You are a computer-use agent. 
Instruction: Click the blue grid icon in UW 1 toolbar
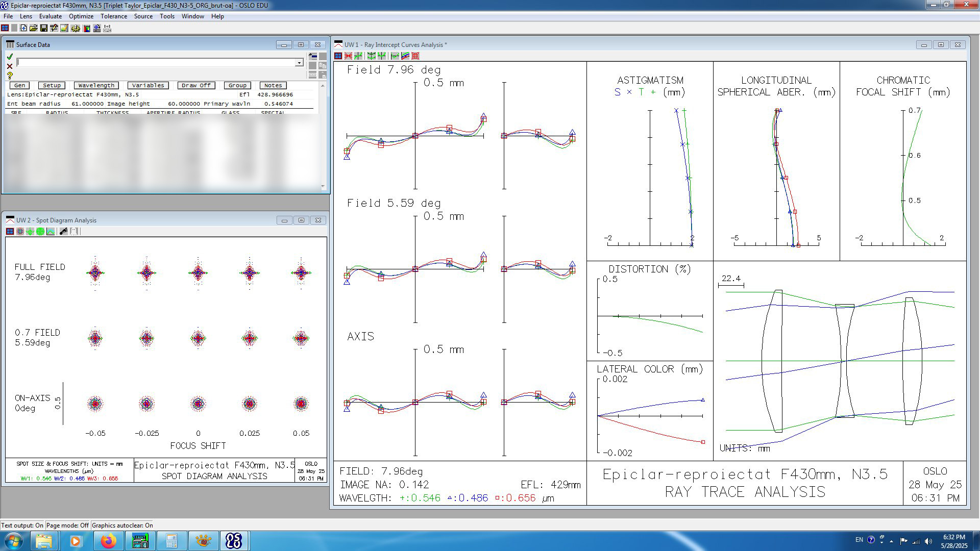(338, 56)
